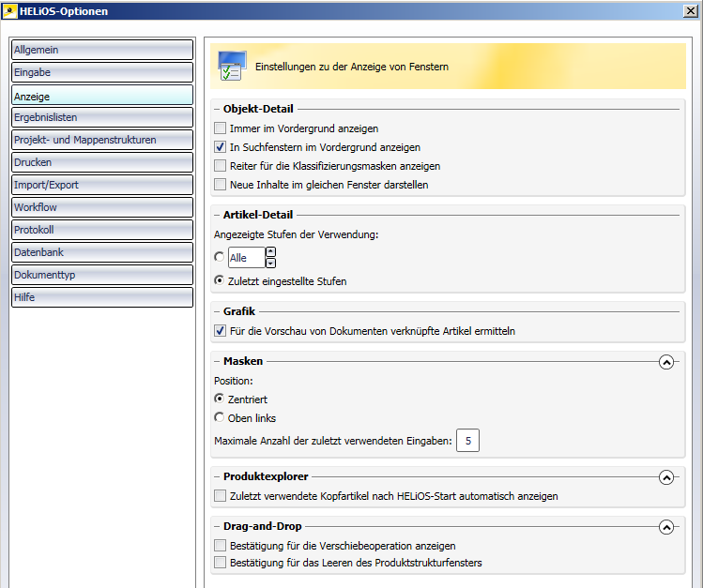Viewport: 703px width, 588px height.
Task: Click the maximale Anzahl Eingaben field
Action: click(x=467, y=440)
